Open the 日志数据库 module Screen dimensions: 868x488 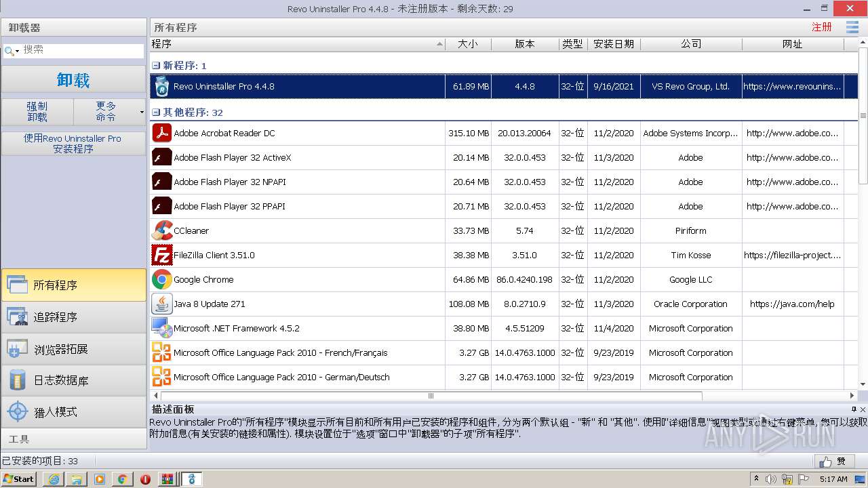73,380
